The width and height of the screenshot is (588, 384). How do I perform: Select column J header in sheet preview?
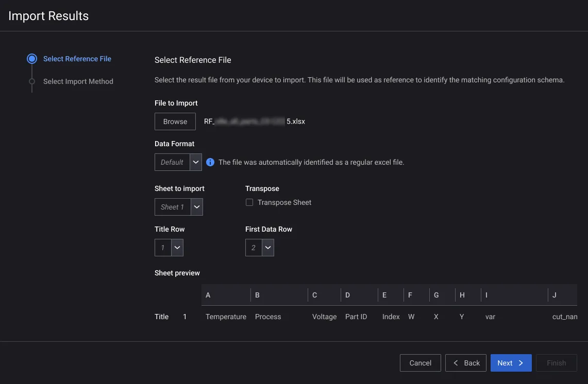(563, 295)
